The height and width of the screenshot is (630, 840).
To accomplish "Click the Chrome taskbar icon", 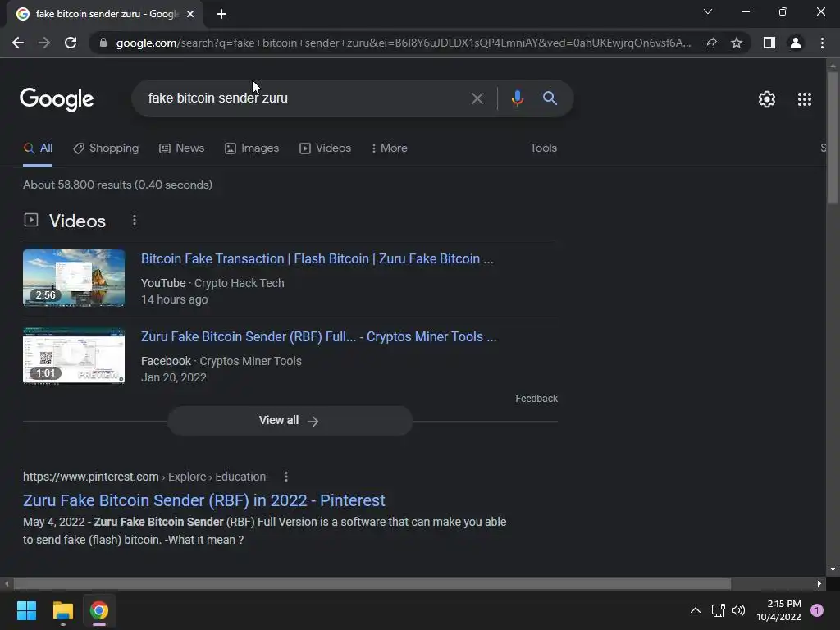I will 99,610.
